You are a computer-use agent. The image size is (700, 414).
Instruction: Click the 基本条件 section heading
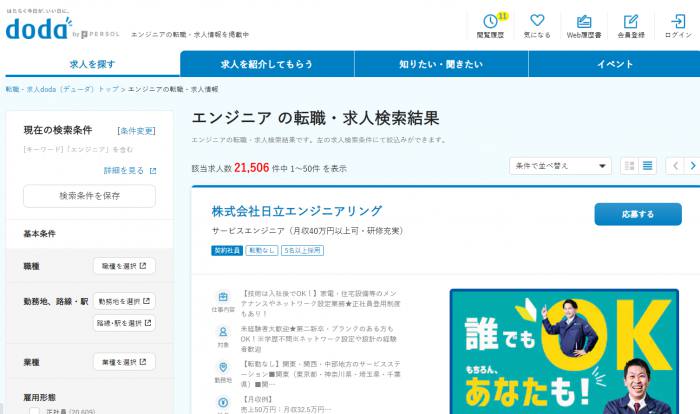[39, 234]
